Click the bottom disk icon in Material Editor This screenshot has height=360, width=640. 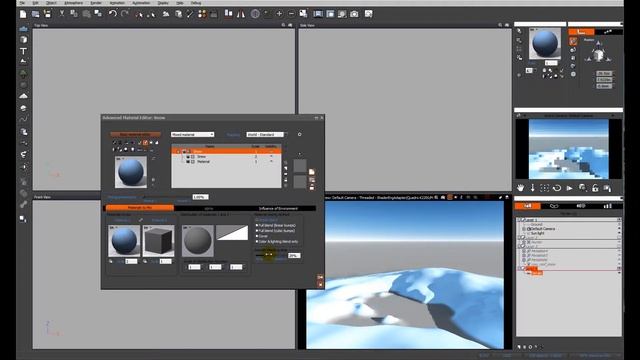coord(312,188)
